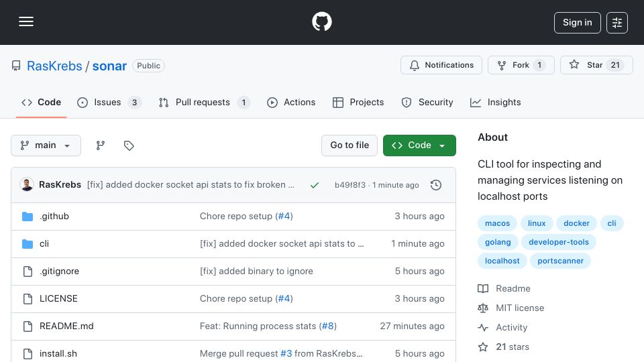Open pull request #4 link in .github row
Image resolution: width=644 pixels, height=362 pixels.
coord(284,217)
